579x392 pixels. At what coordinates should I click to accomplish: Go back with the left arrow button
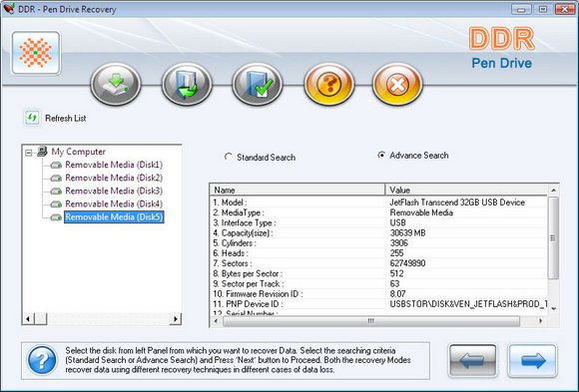(x=472, y=361)
